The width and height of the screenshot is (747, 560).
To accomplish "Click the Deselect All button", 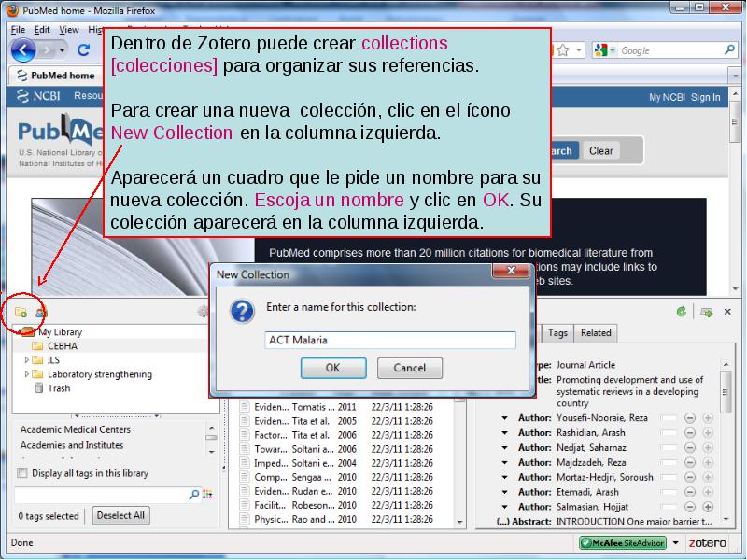I will tap(120, 515).
